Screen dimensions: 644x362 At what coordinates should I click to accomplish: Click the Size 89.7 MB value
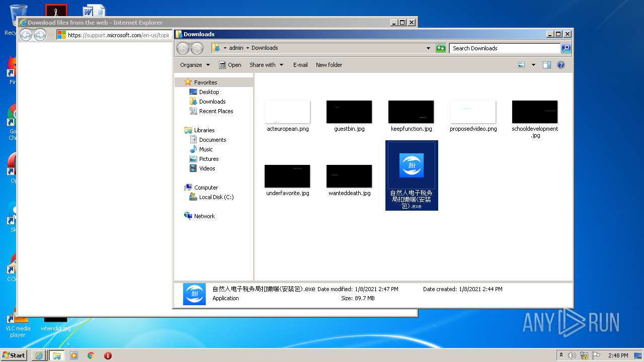365,298
